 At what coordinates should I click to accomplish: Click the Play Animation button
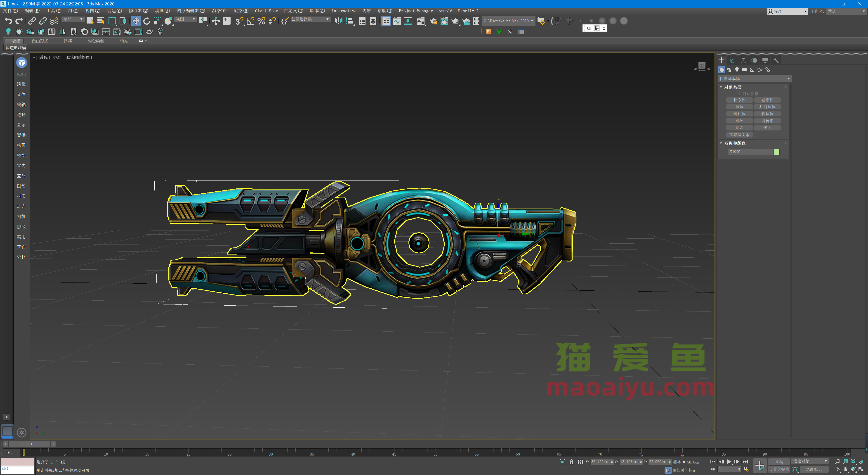[729, 461]
